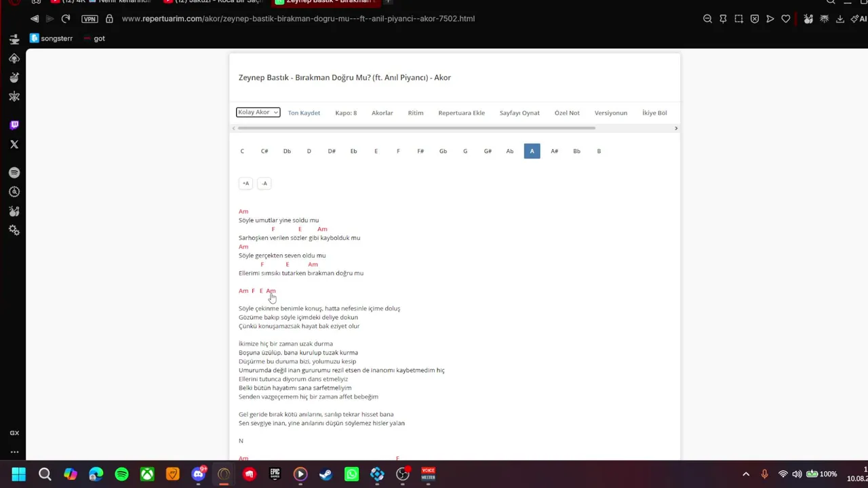The height and width of the screenshot is (488, 868).
Task: Open the Kolay Akor dropdown
Action: [x=258, y=112]
